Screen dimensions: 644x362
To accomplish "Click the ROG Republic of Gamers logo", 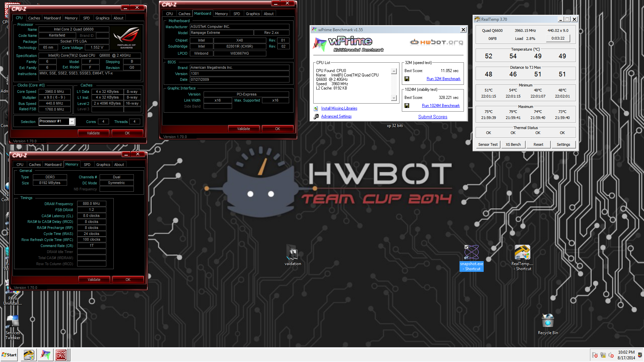I will [x=126, y=38].
